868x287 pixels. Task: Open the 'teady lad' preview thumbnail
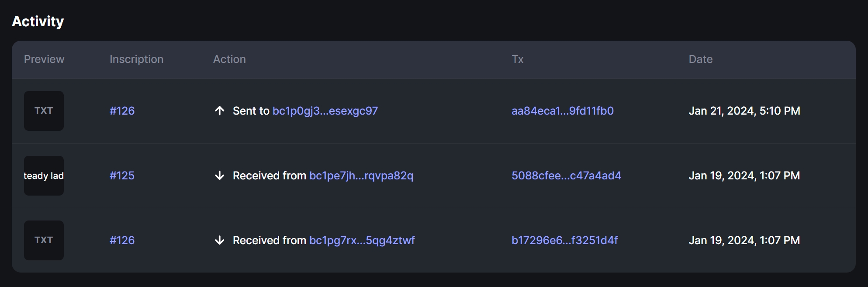tap(44, 175)
